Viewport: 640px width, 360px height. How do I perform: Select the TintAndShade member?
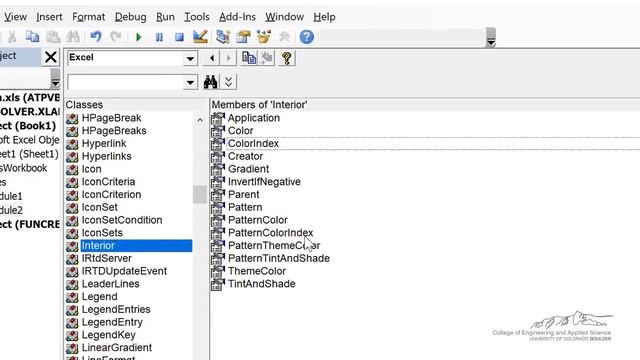tap(261, 284)
